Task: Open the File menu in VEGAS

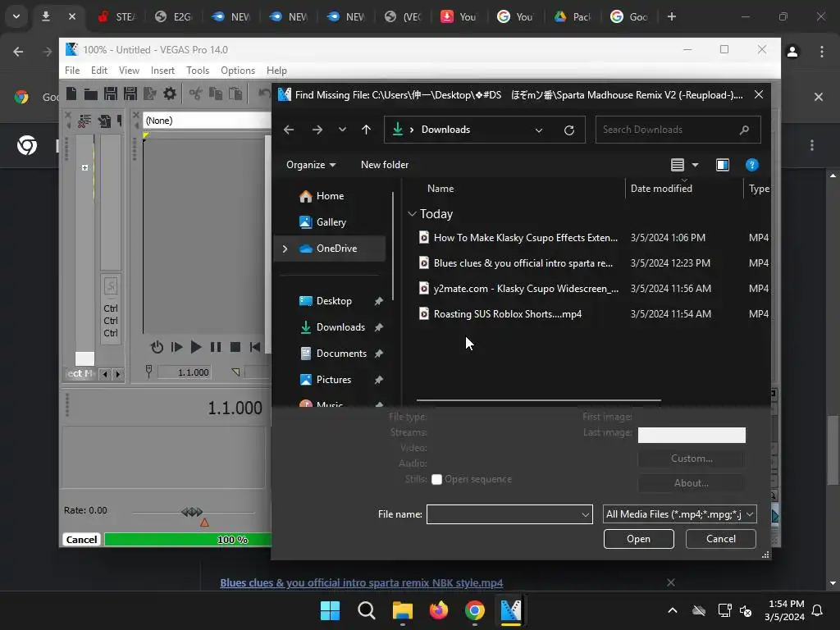Action: coord(72,71)
